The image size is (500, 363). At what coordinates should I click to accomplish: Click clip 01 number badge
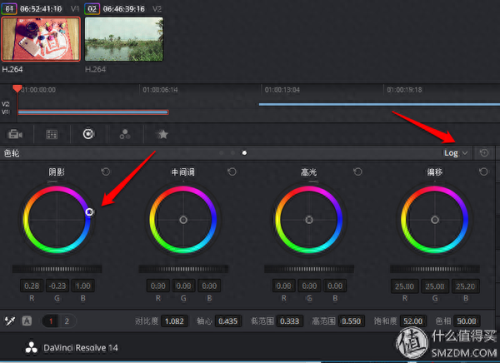tap(9, 9)
